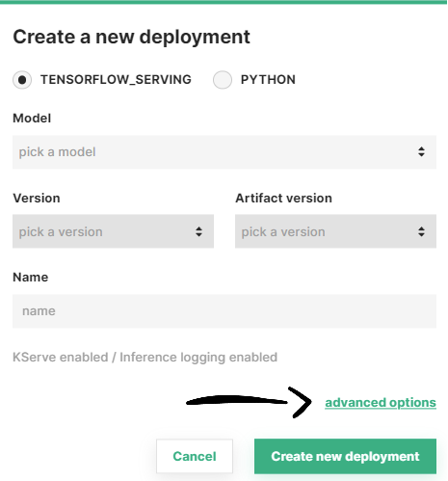Click the 'Create a new deployment' heading
Image resolution: width=448 pixels, height=481 pixels.
(x=131, y=38)
